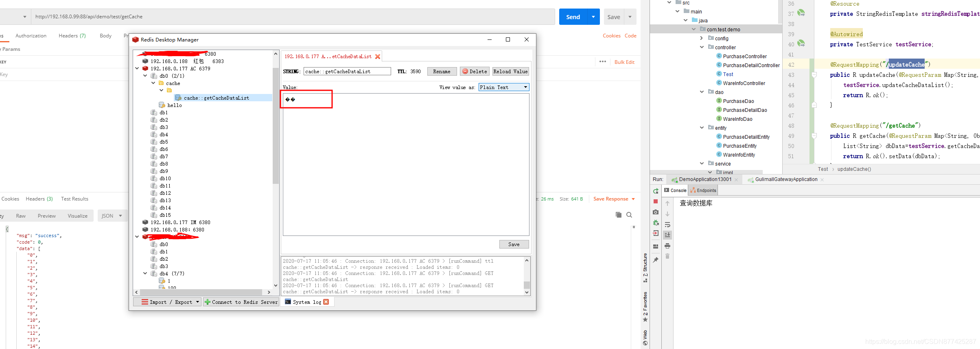This screenshot has height=349, width=980.
Task: Open Save Response dropdown in Postman
Action: 614,199
